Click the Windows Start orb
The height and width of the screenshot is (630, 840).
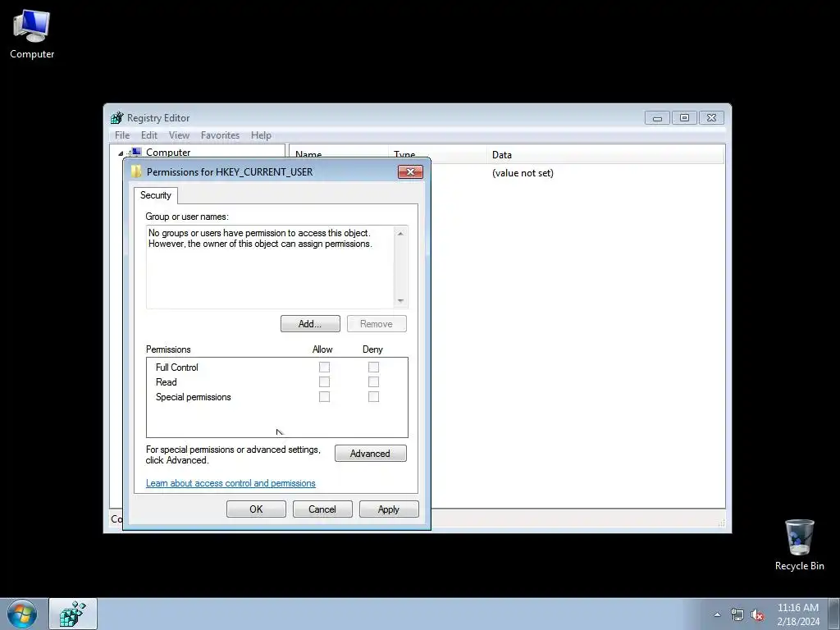[x=22, y=614]
